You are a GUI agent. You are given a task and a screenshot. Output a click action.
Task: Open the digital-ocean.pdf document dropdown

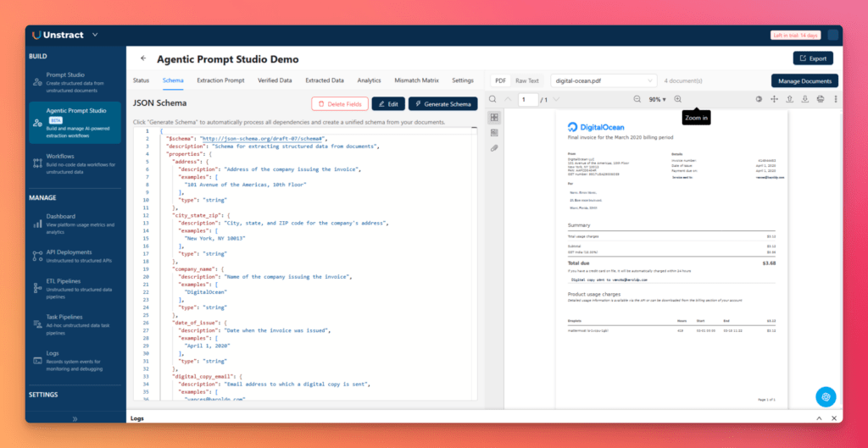click(x=603, y=80)
